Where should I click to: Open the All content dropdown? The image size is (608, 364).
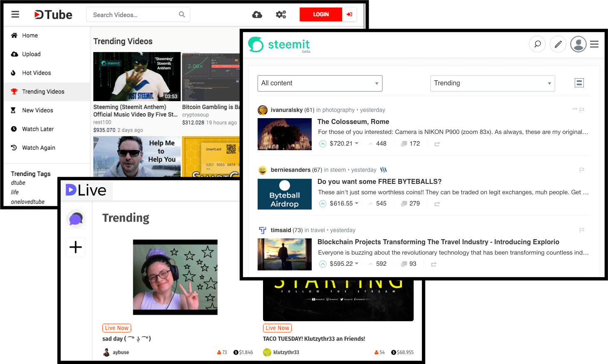(320, 83)
